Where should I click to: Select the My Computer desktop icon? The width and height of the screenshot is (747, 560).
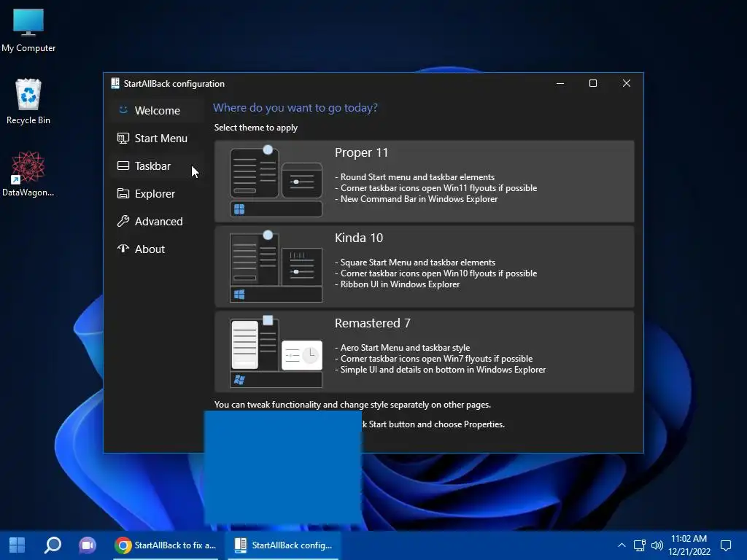[x=28, y=29]
